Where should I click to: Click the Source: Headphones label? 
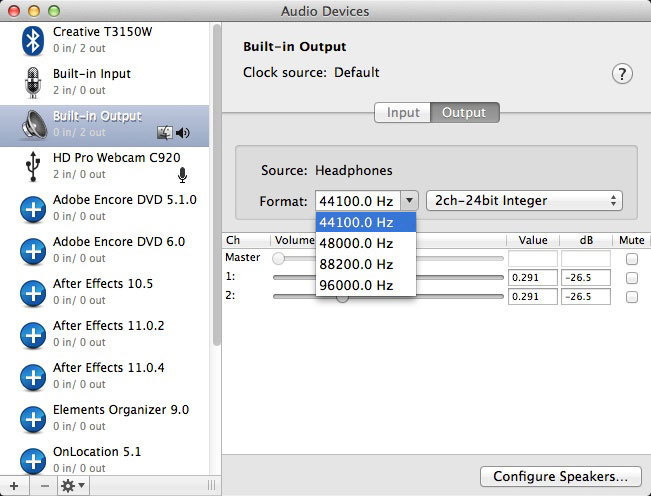pyautogui.click(x=327, y=171)
